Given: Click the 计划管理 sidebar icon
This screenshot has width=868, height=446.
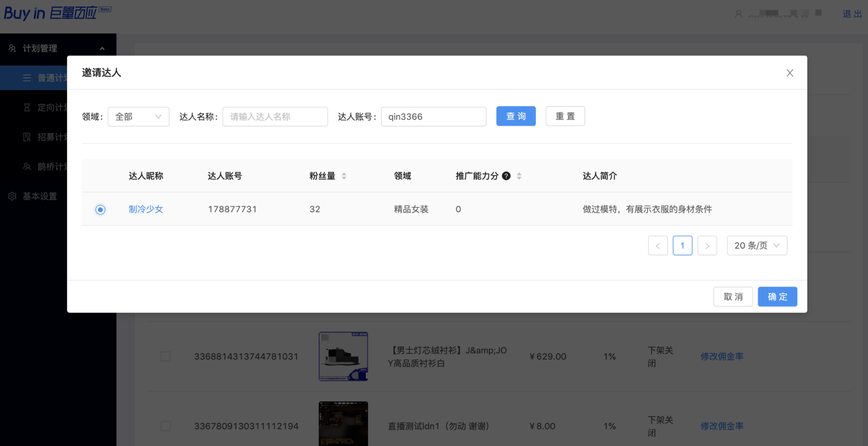Looking at the screenshot, I should click(x=12, y=48).
